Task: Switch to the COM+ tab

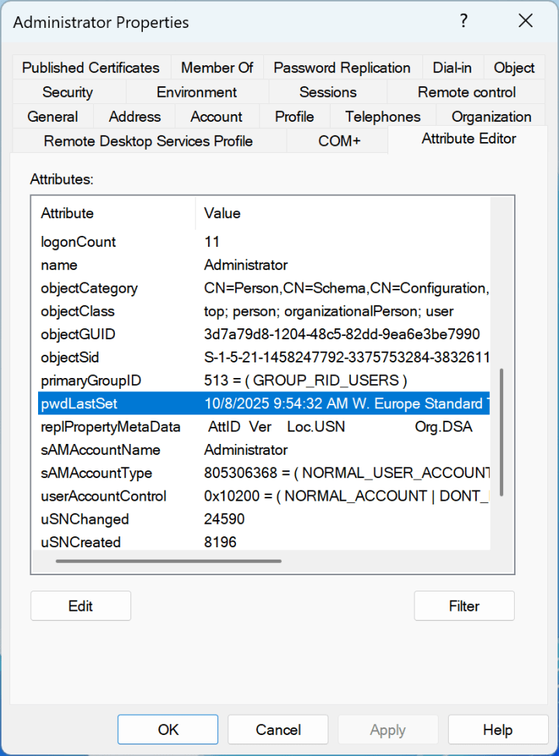Action: tap(337, 140)
